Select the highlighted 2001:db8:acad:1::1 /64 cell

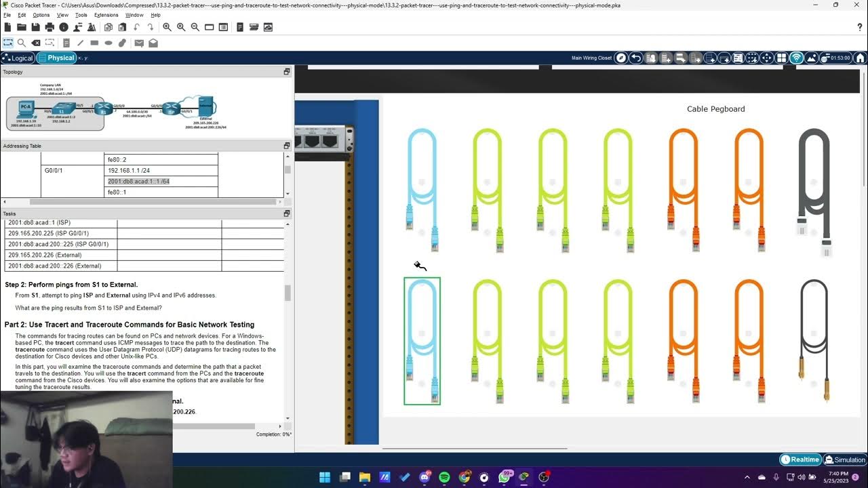[x=162, y=182]
